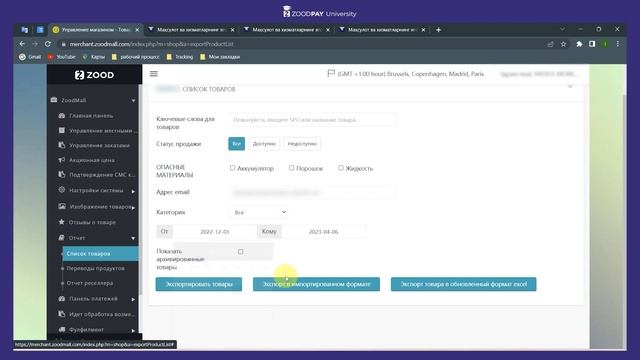Click Экспортировать товары button

199,284
